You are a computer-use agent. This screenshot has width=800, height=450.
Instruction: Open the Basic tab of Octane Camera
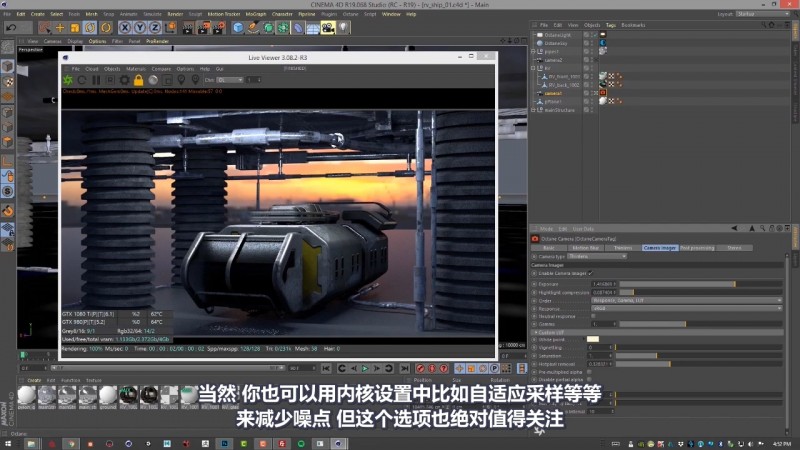[x=548, y=248]
